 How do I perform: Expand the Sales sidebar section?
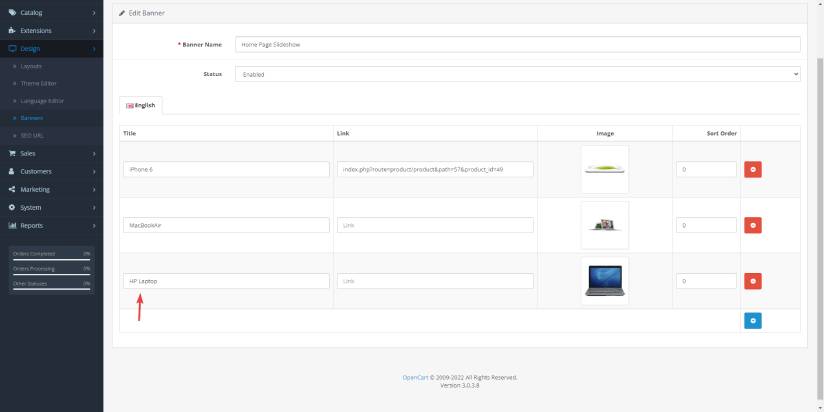point(51,154)
